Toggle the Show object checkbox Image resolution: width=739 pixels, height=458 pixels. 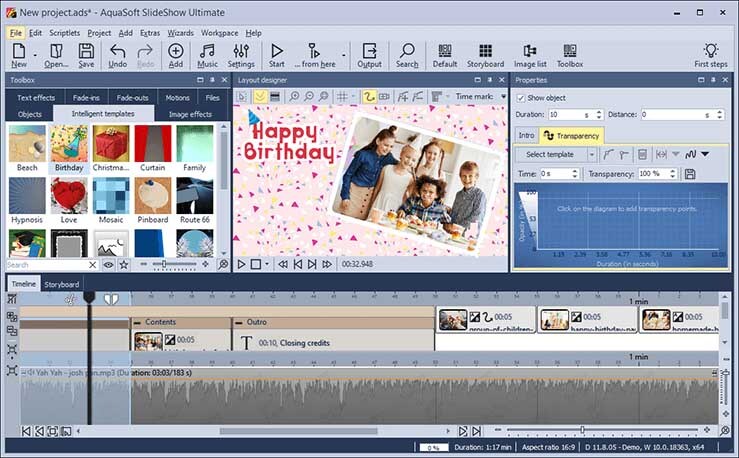click(x=521, y=98)
